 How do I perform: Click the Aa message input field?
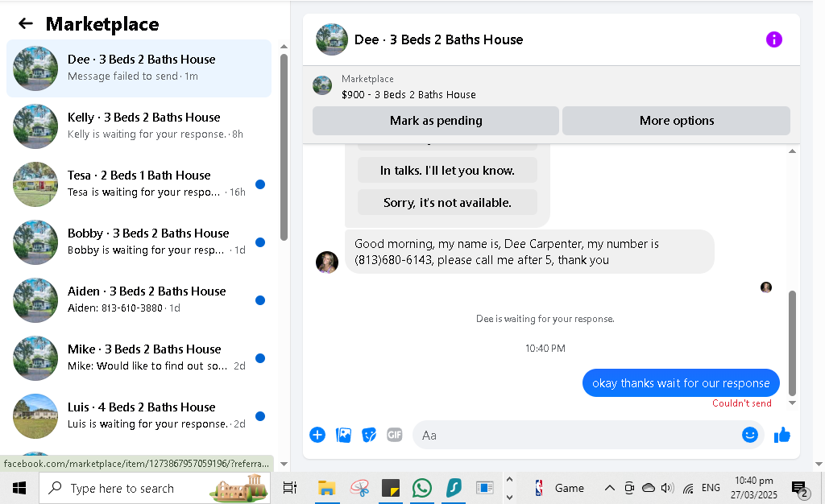[576, 435]
